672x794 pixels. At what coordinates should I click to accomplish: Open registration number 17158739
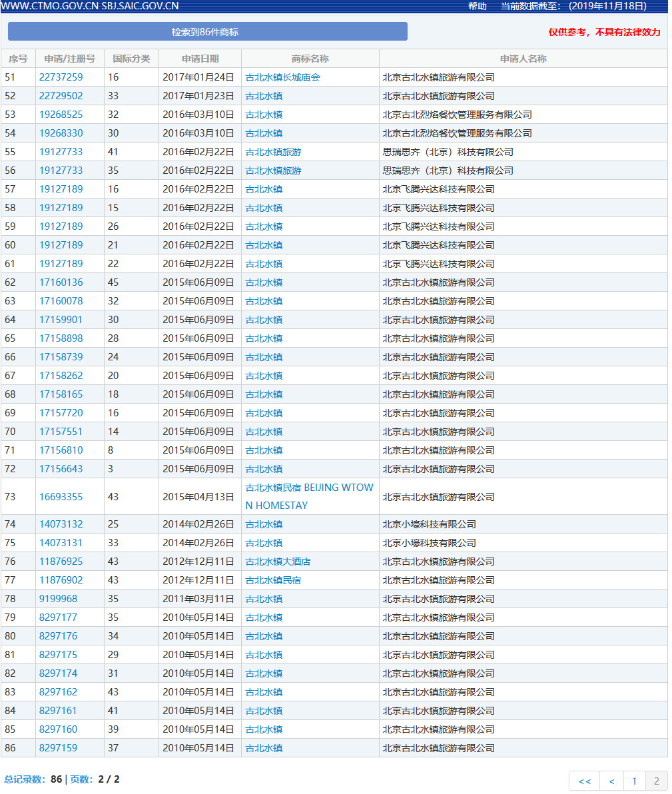[x=61, y=357]
